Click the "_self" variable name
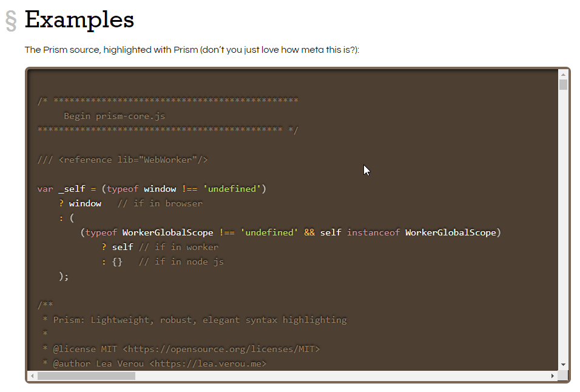 (72, 189)
